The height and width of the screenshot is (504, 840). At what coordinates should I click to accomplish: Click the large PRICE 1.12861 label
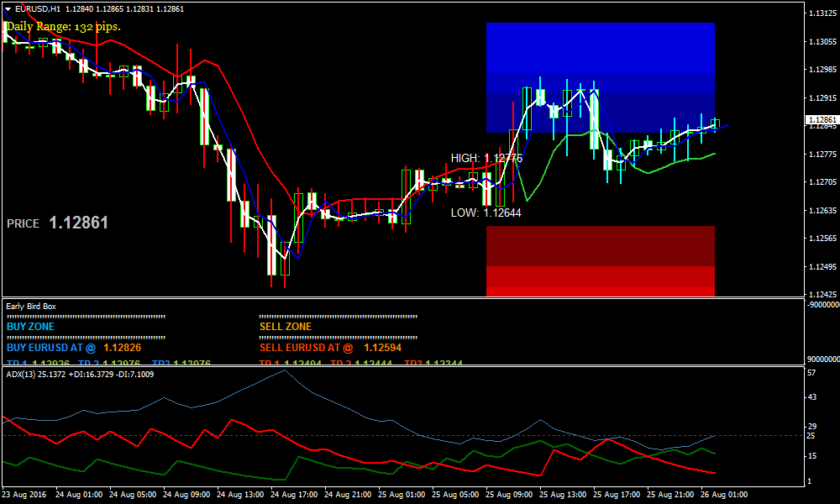(58, 223)
